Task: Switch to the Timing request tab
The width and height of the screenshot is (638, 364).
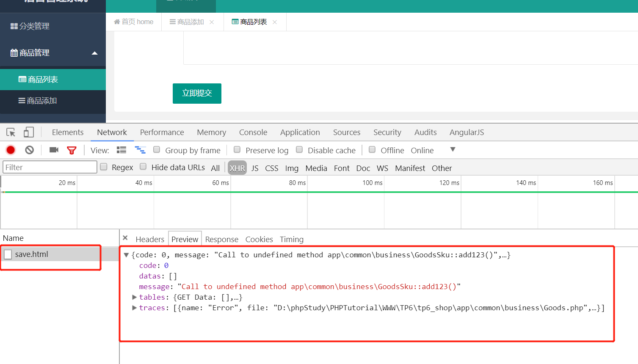Action: click(292, 240)
